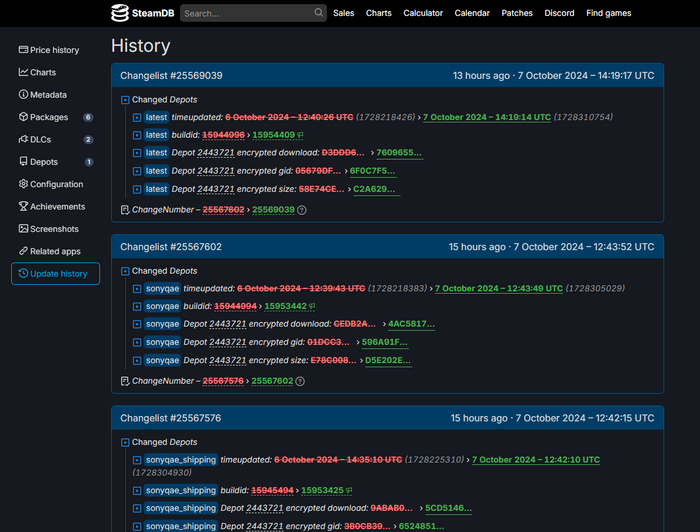Click help icon next to ChangeNumber 25567602
The image size is (700, 532).
pyautogui.click(x=300, y=381)
